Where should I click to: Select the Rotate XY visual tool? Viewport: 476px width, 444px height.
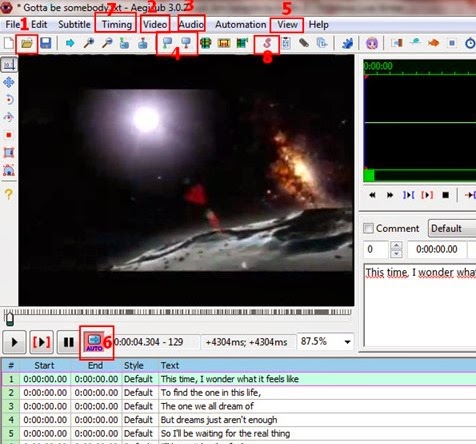coord(9,117)
